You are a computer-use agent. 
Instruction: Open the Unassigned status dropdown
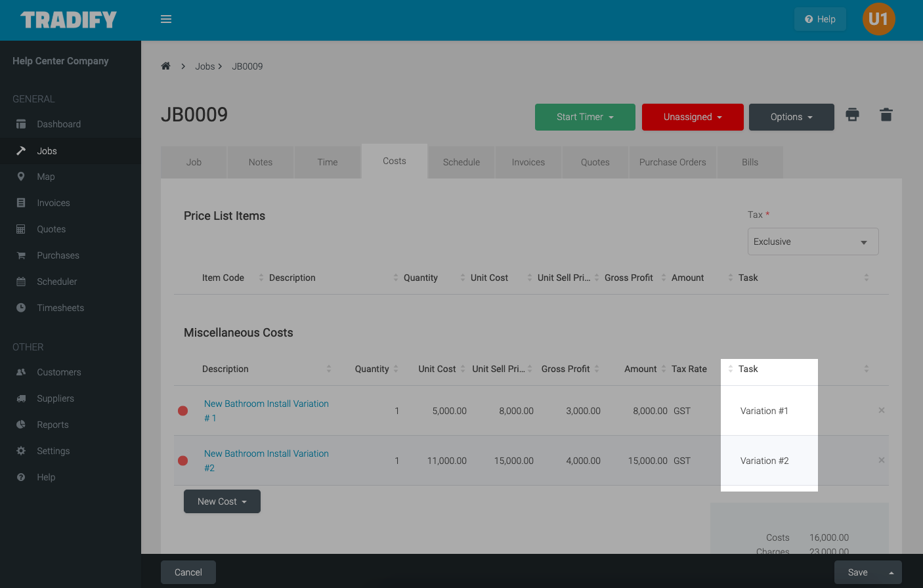692,117
